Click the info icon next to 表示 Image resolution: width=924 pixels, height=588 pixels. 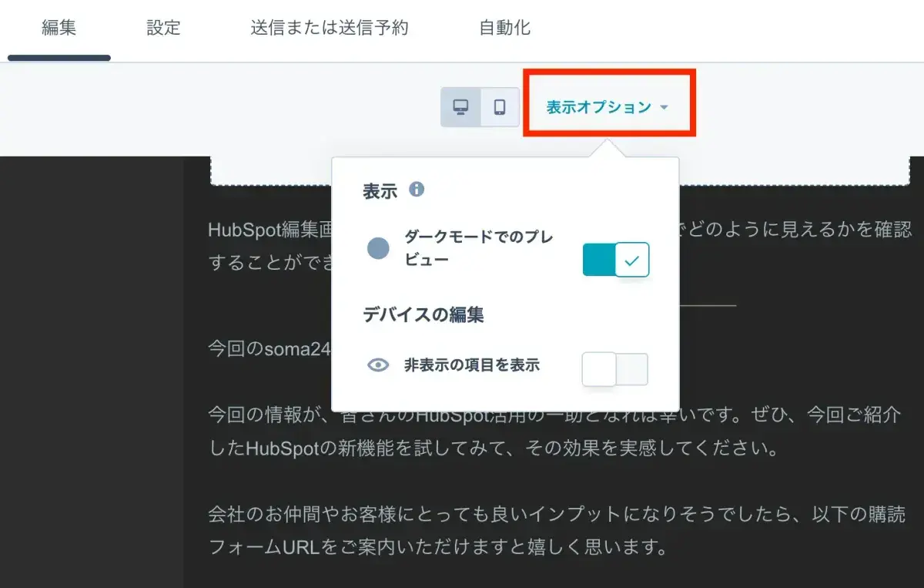click(x=417, y=189)
